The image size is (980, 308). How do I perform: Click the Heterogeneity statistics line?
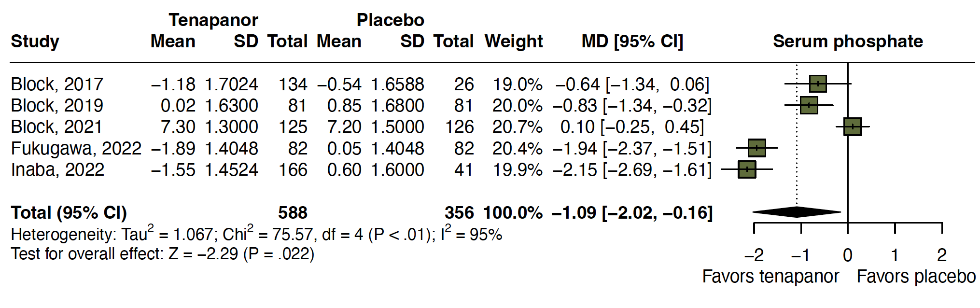pyautogui.click(x=256, y=234)
